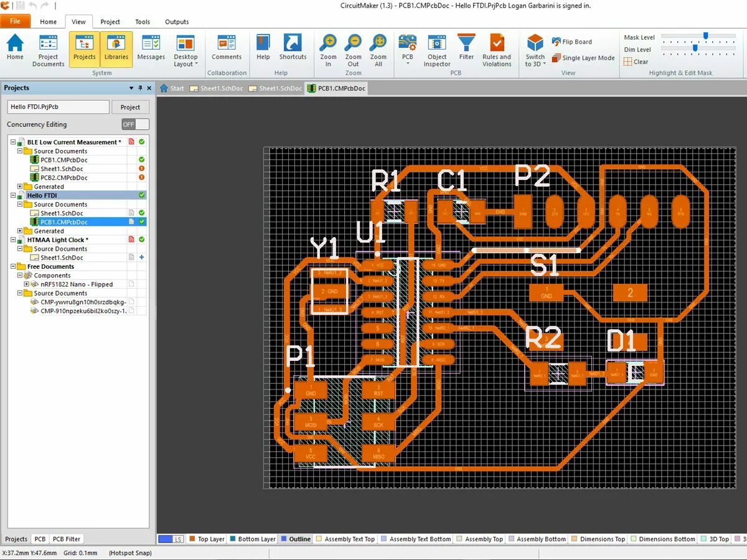747x560 pixels.
Task: Select the 3D Top layer
Action: point(715,539)
